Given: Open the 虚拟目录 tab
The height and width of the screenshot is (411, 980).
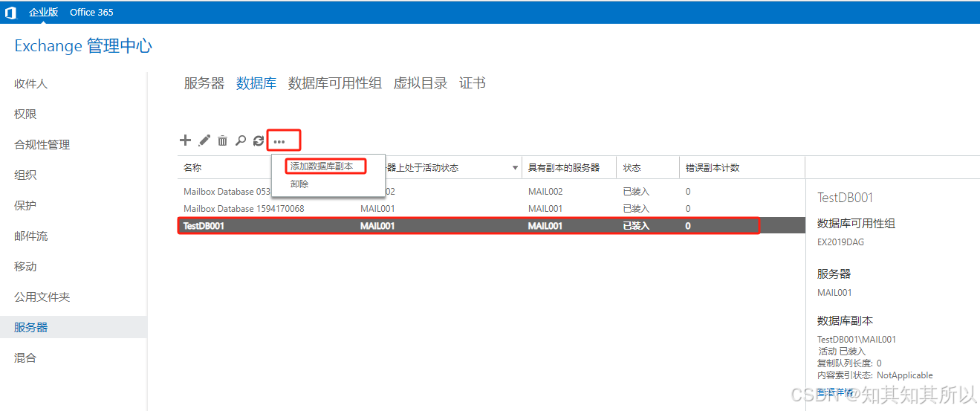Looking at the screenshot, I should click(421, 83).
